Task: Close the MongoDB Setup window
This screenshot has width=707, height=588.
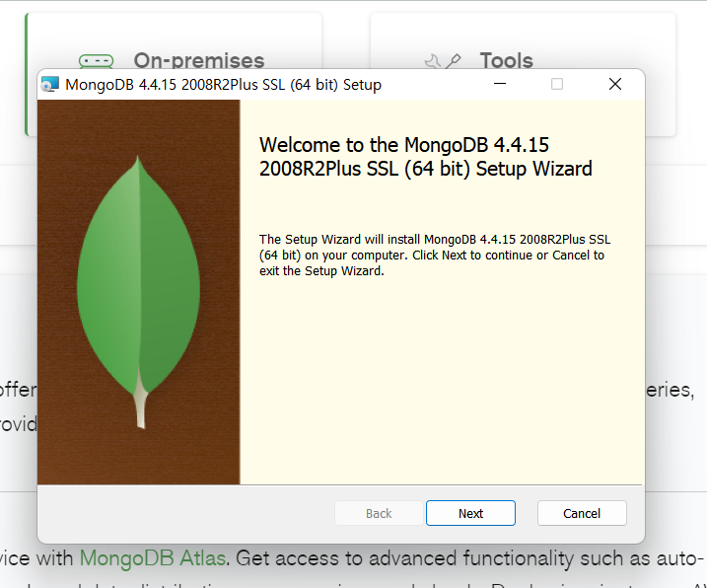Action: (x=615, y=84)
